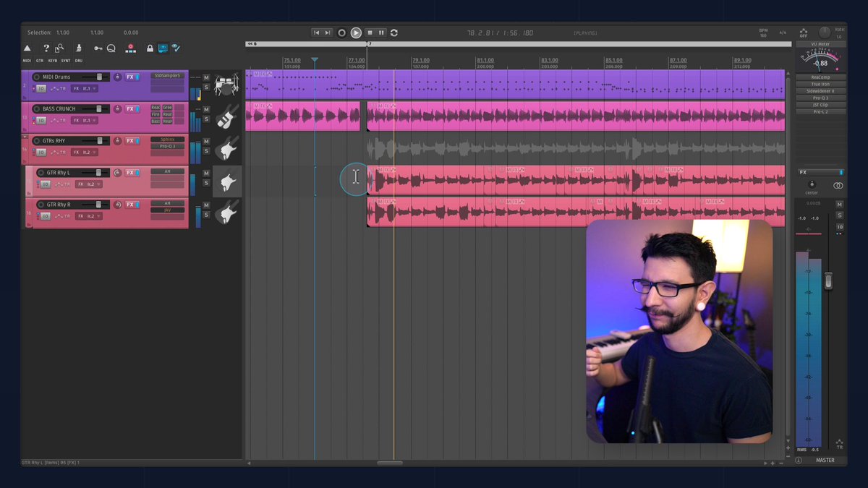868x488 pixels.
Task: Adjust the master volume fader handle
Action: [828, 280]
